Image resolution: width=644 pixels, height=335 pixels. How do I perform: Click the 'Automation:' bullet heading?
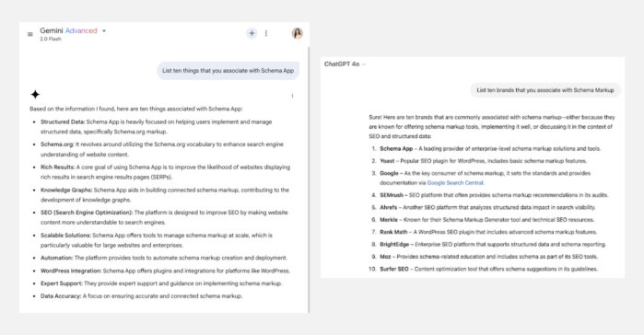click(57, 258)
